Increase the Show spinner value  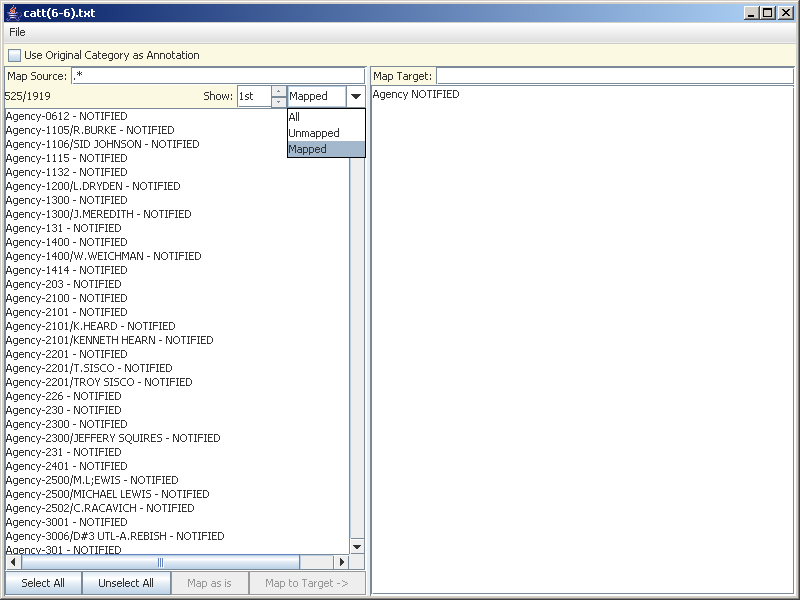tap(279, 91)
